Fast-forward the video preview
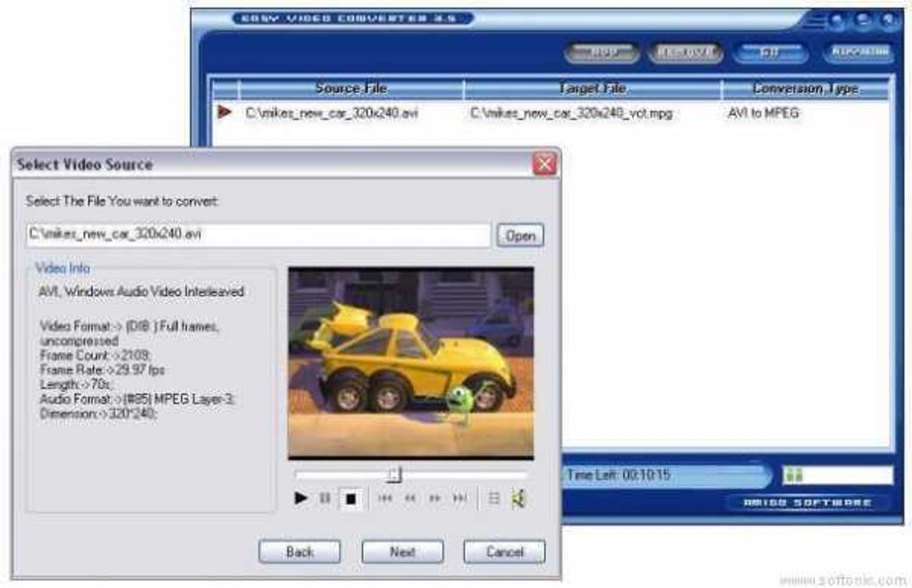The height and width of the screenshot is (588, 912). (x=435, y=498)
